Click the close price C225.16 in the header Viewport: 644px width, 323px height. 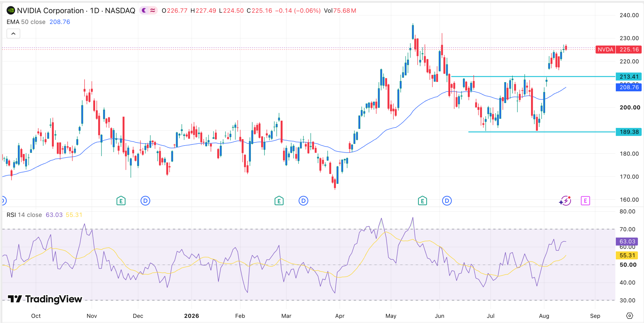click(x=259, y=11)
